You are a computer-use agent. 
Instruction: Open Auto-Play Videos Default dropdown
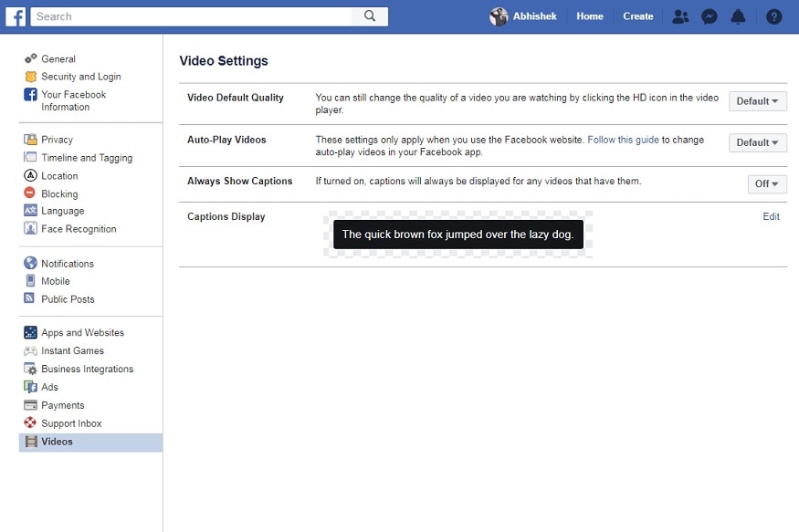(757, 142)
